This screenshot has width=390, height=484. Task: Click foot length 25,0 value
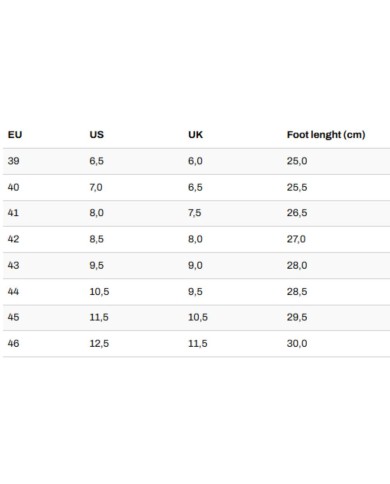[x=297, y=161]
